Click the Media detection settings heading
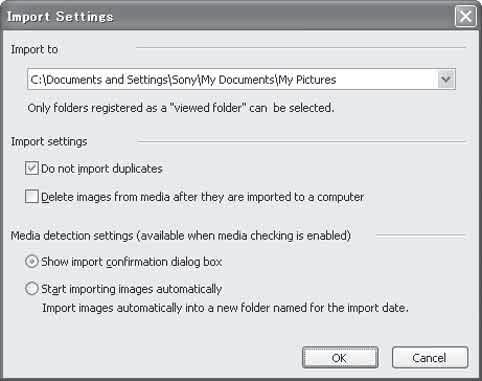The width and height of the screenshot is (482, 381). [x=181, y=236]
